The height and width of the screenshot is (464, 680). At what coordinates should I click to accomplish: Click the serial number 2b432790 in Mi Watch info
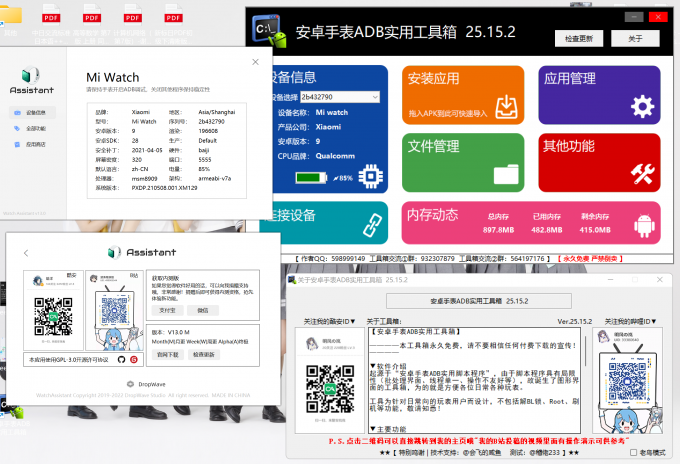pos(212,121)
